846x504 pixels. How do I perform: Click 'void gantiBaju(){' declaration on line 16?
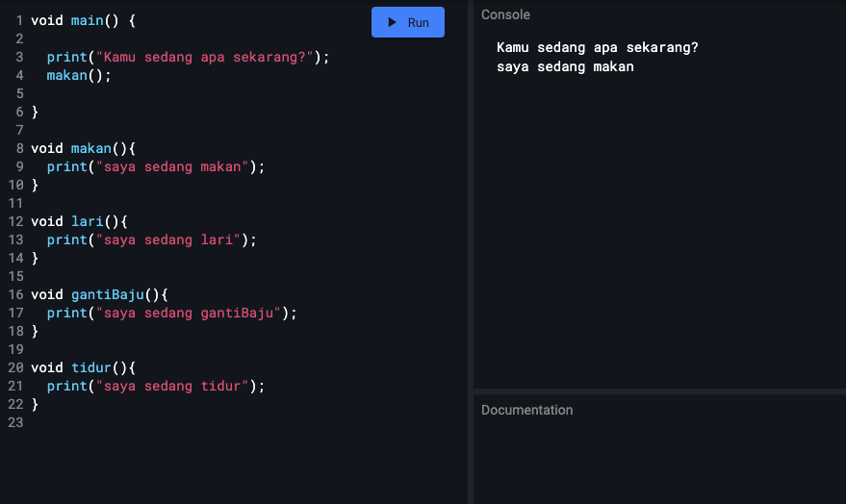99,295
